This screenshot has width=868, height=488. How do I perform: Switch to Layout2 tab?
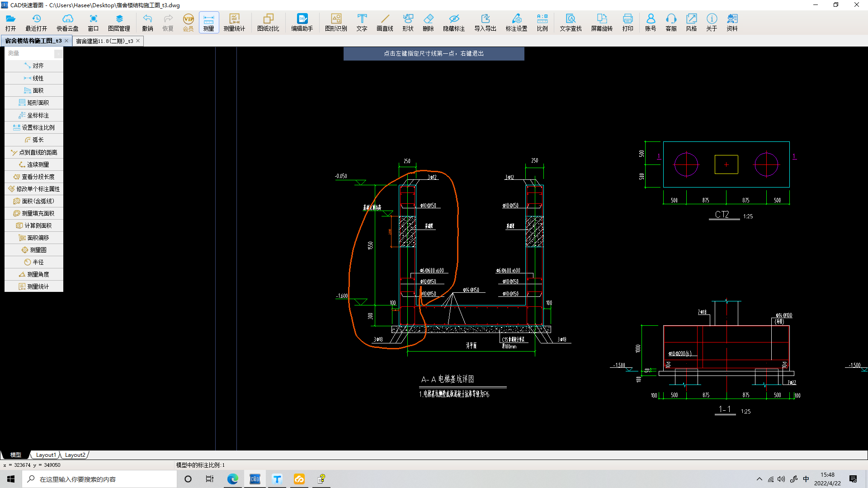tap(75, 455)
